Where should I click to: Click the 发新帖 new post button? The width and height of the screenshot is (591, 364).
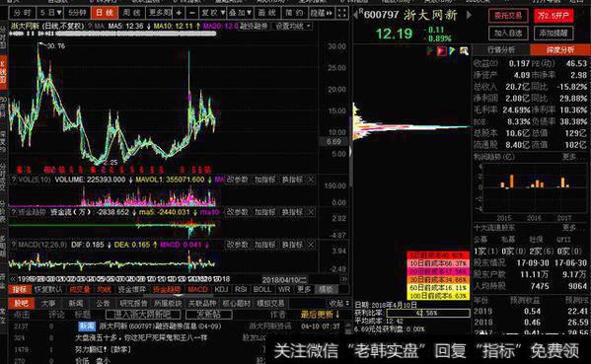click(208, 315)
